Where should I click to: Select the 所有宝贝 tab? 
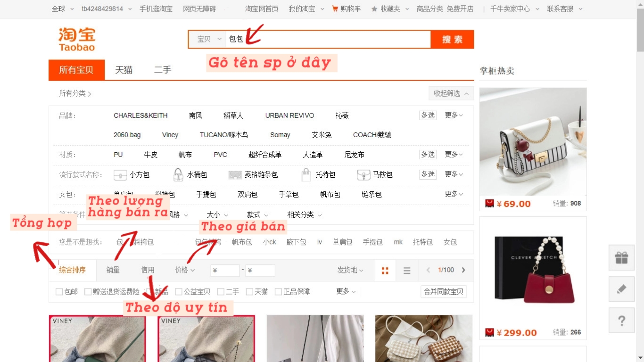[x=76, y=70]
